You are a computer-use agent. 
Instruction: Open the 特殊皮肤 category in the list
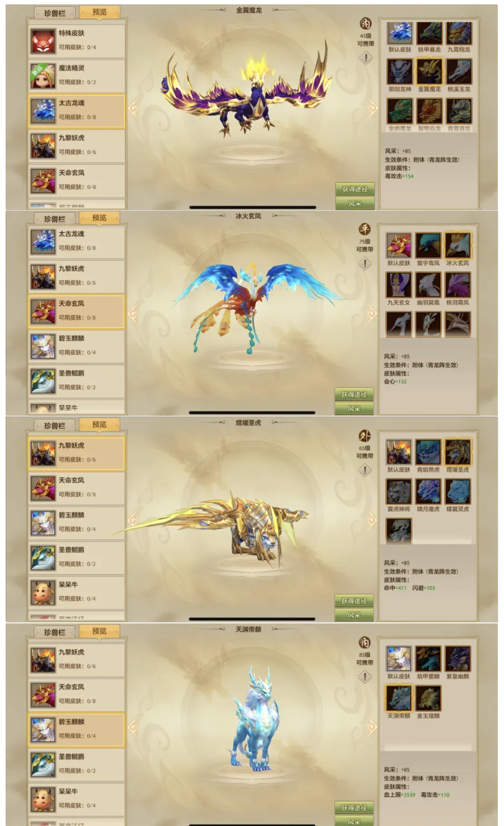pyautogui.click(x=77, y=41)
